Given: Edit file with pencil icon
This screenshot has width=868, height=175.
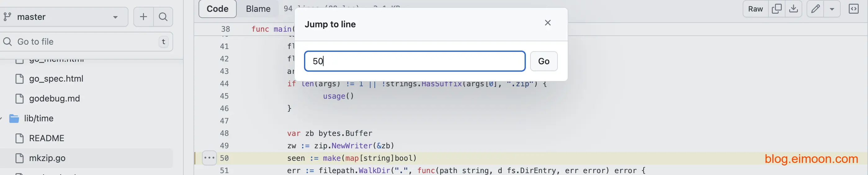Looking at the screenshot, I should click(x=815, y=9).
